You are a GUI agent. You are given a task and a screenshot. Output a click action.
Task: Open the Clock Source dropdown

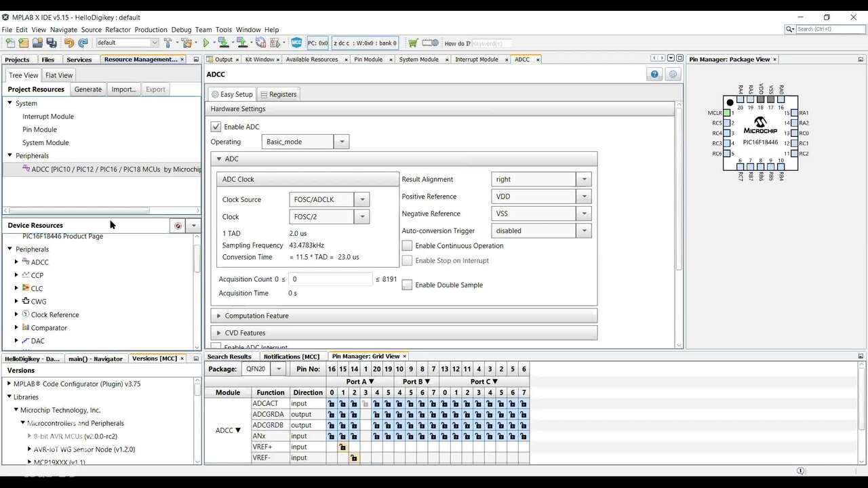[362, 200]
